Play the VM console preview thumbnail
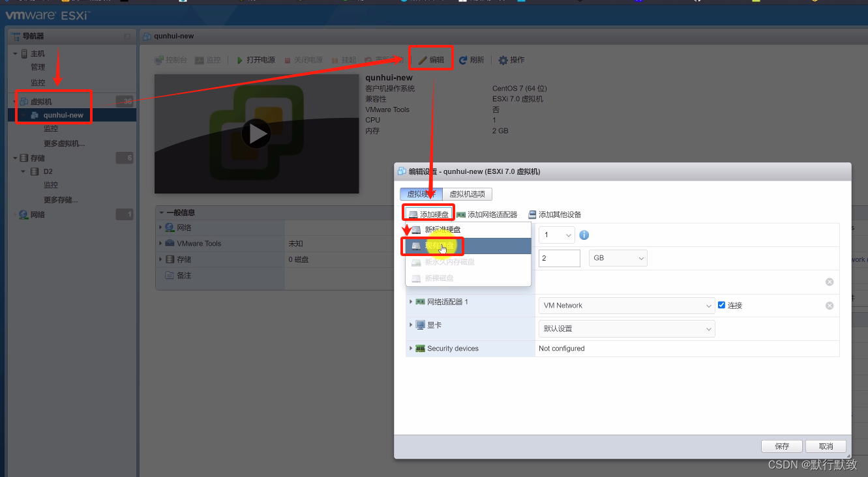The width and height of the screenshot is (868, 477). 256,134
